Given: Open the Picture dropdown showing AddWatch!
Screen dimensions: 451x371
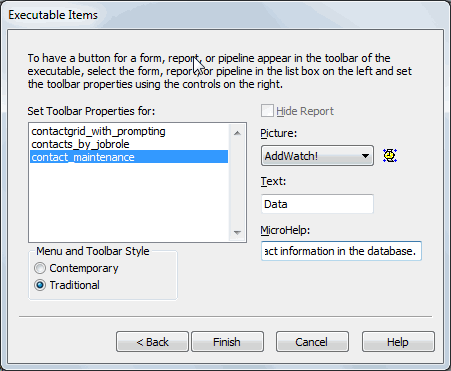Looking at the screenshot, I should point(317,156).
